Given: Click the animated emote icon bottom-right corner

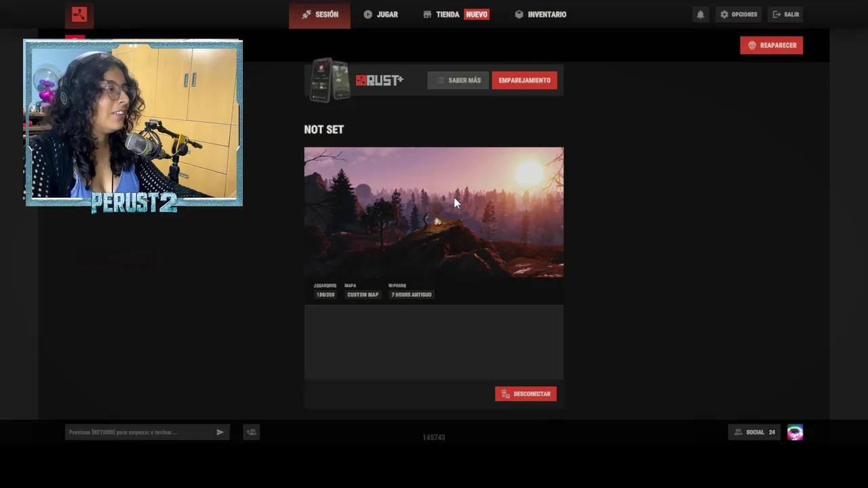Looking at the screenshot, I should pos(794,432).
